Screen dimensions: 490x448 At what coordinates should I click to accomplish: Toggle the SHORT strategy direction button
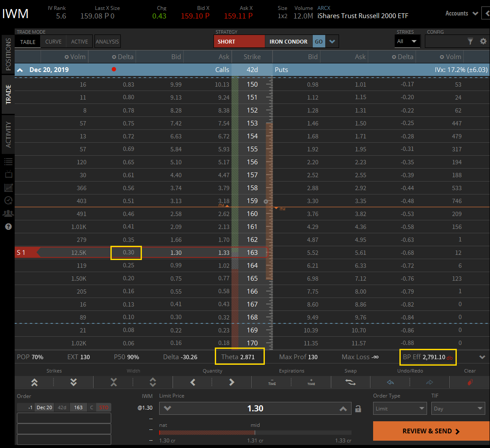tap(239, 41)
